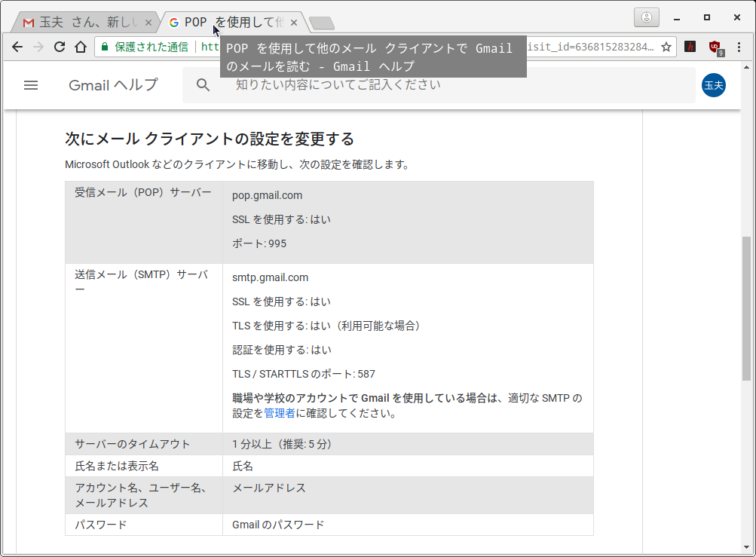The height and width of the screenshot is (557, 756).
Task: Click the pop.gmail.com server text
Action: [267, 195]
